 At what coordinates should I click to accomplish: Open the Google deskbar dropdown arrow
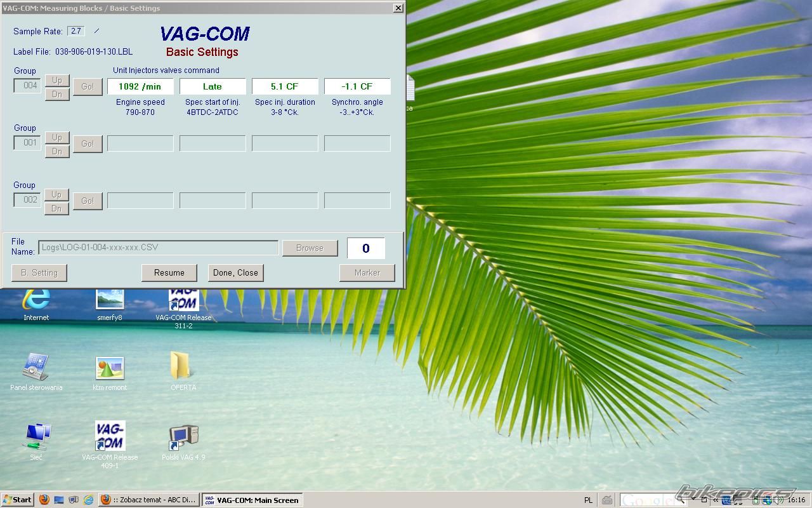(694, 498)
